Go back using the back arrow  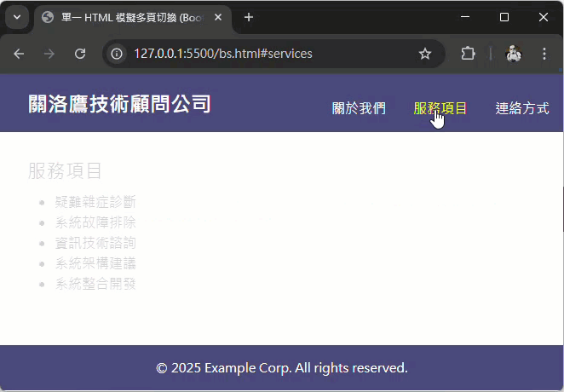(x=19, y=54)
